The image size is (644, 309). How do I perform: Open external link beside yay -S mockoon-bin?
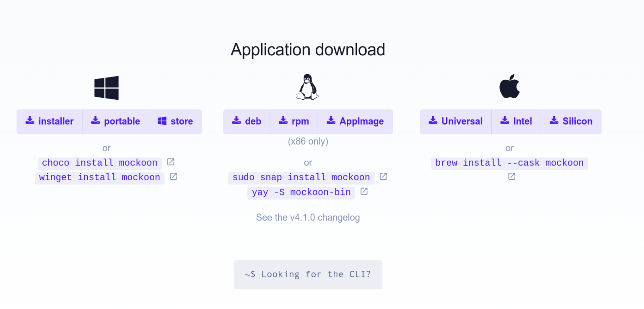coord(363,191)
